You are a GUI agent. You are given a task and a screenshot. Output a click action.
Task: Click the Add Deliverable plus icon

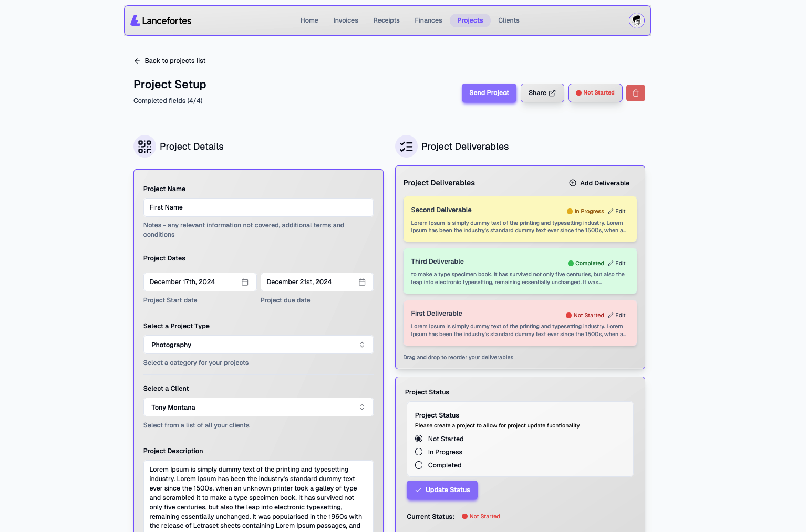pyautogui.click(x=573, y=183)
